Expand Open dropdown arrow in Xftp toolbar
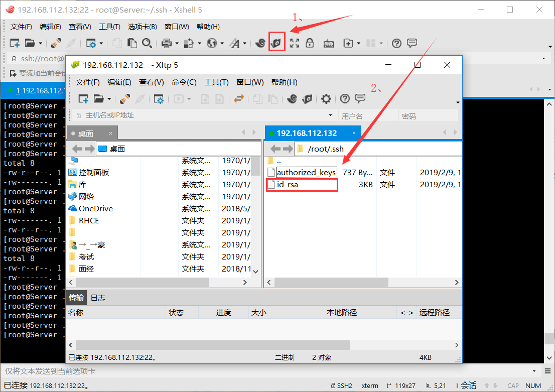This screenshot has width=555, height=392. pos(109,99)
